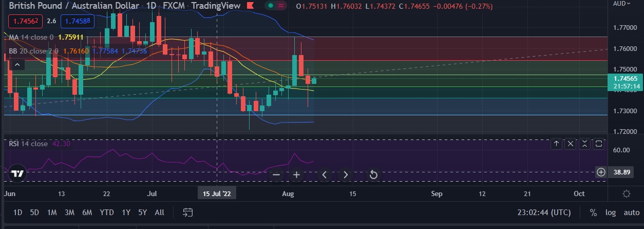Maximize the RSI pane

(598, 145)
